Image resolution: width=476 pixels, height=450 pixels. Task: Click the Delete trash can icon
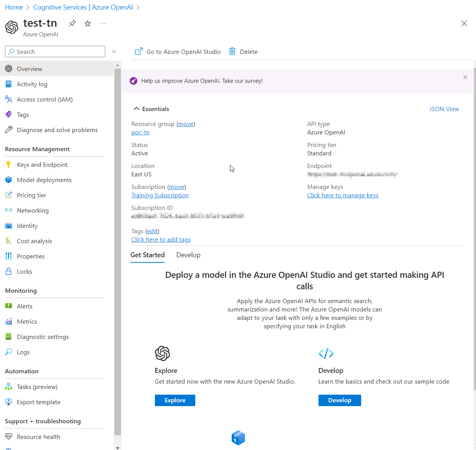point(232,52)
